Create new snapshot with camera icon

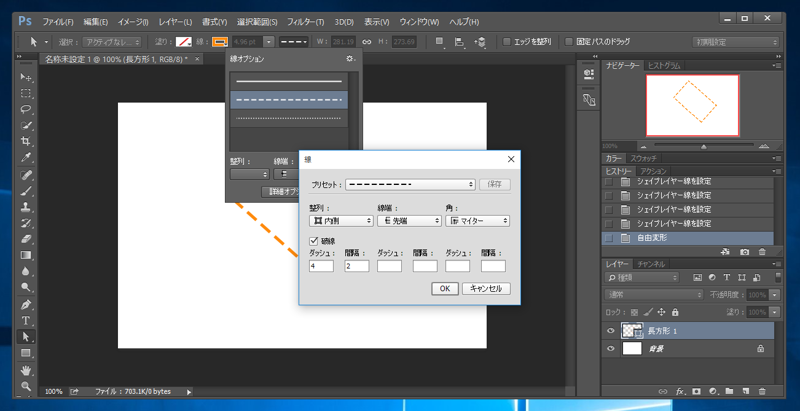(745, 251)
